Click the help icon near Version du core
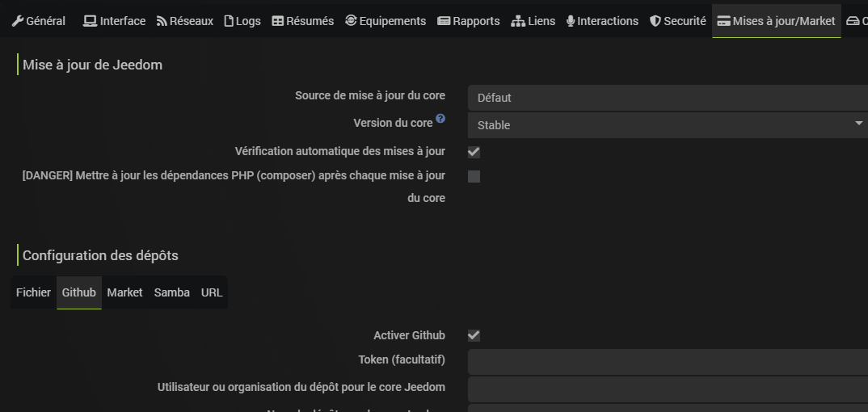This screenshot has width=868, height=412. 440,119
